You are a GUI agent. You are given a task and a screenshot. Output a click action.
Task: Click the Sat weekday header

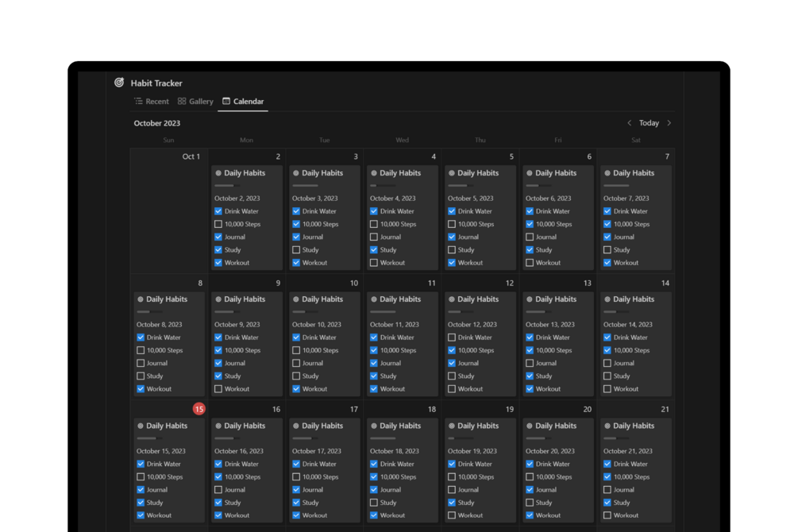point(636,140)
